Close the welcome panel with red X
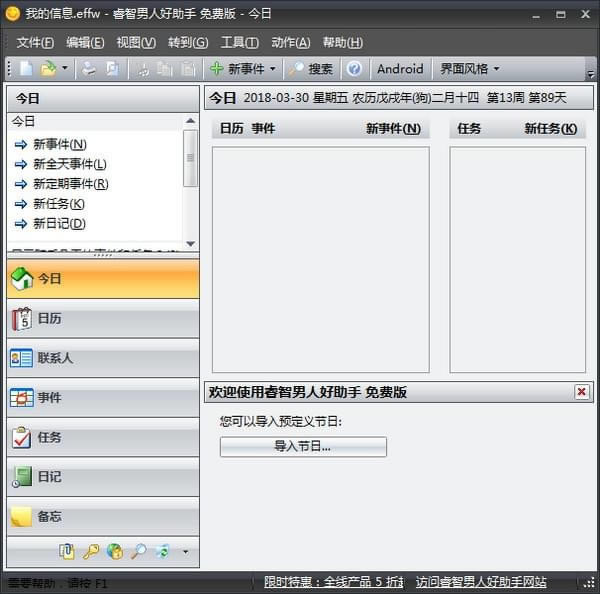 click(582, 392)
